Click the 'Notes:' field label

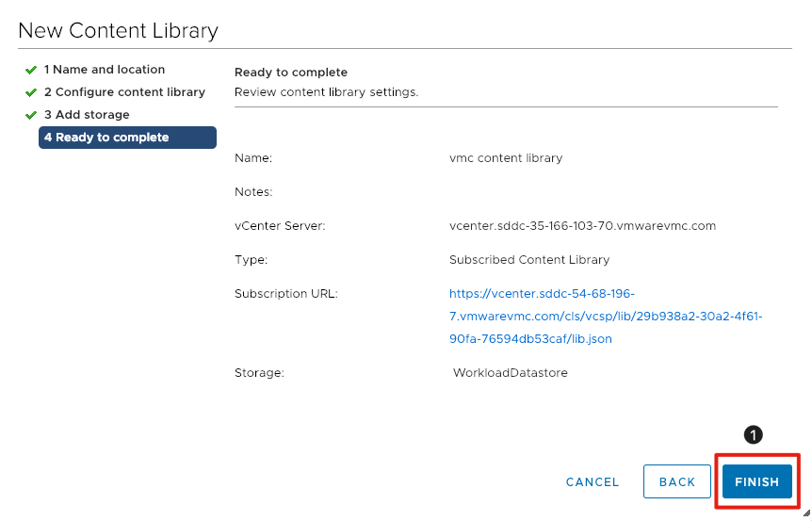pyautogui.click(x=253, y=192)
